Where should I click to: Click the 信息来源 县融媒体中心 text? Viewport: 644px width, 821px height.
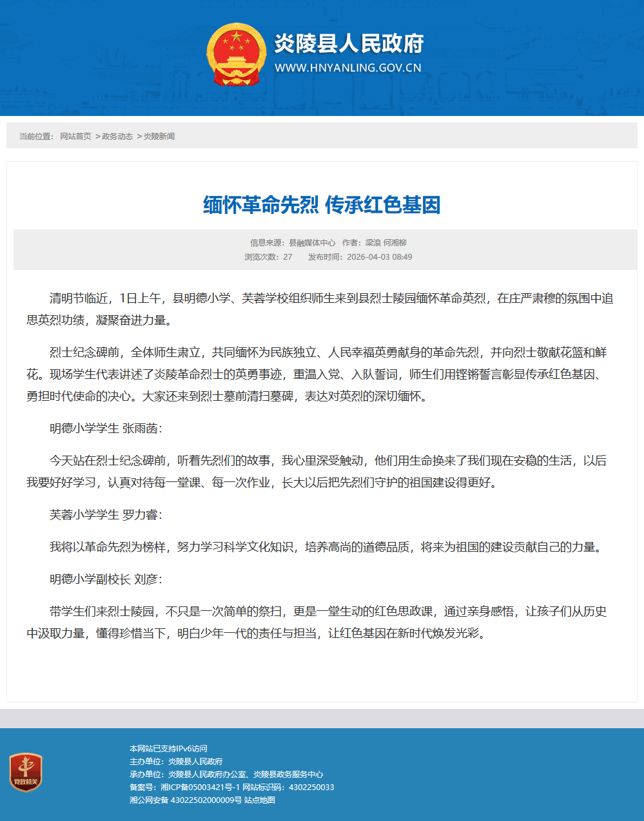(x=293, y=243)
